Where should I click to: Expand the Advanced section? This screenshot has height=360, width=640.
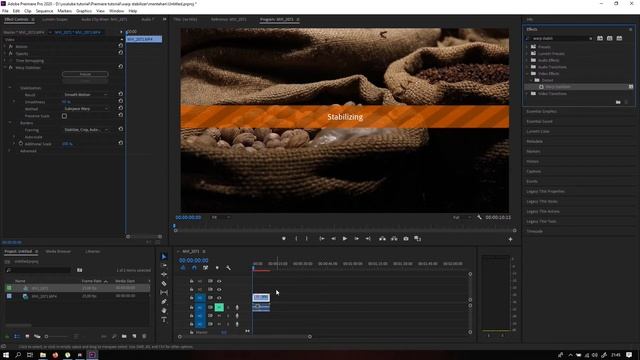pos(10,151)
